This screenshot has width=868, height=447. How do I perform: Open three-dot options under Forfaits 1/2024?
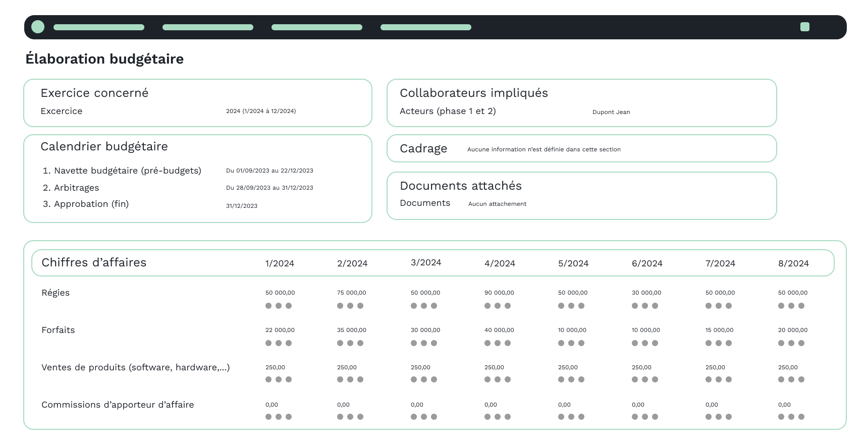pyautogui.click(x=279, y=343)
